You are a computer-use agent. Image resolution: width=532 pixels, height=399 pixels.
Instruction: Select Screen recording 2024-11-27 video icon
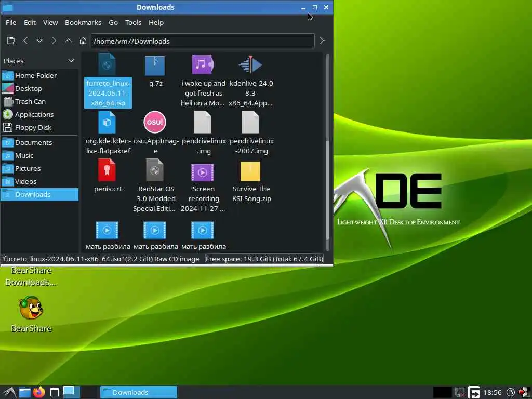click(x=203, y=172)
